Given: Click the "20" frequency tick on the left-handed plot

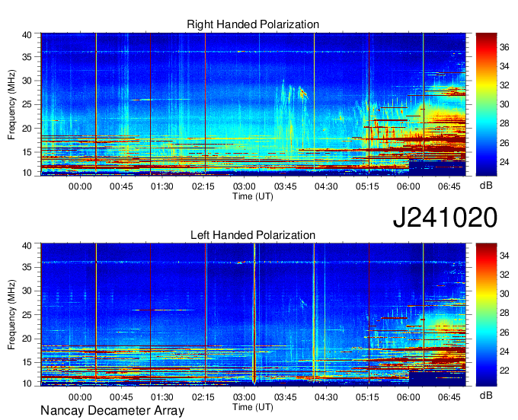Looking at the screenshot, I should coord(27,339).
